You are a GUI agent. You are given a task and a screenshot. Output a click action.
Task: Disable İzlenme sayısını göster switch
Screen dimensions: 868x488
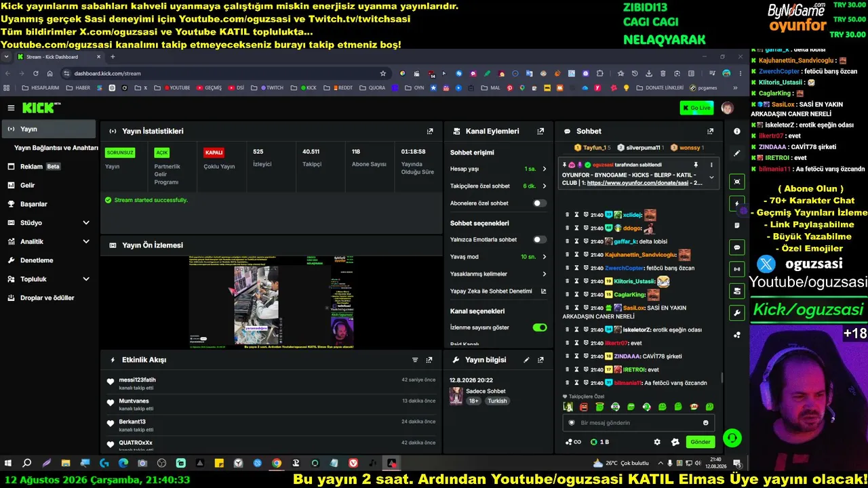click(x=540, y=328)
